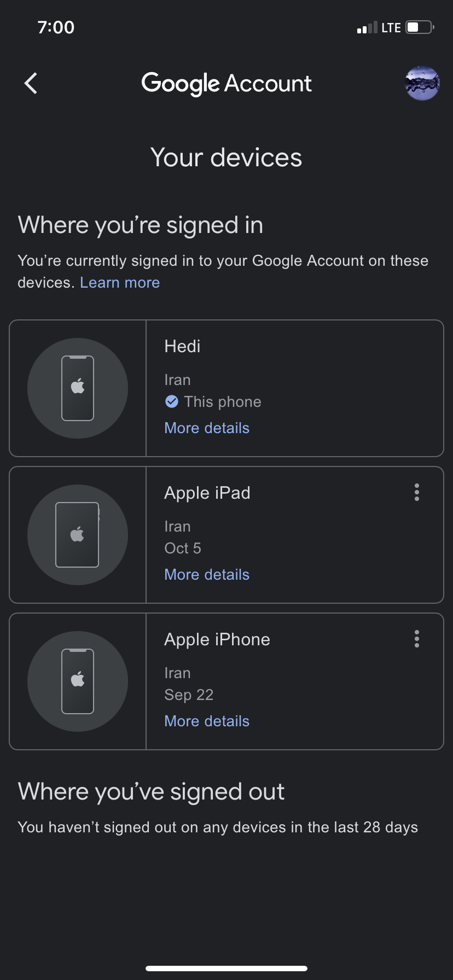View More details for Apple iPad
453x980 pixels.
(207, 575)
